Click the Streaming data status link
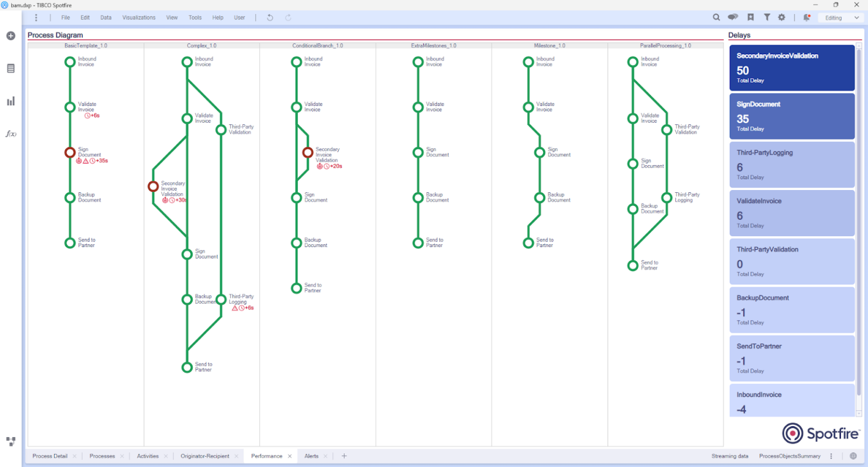Viewport: 868px width, 467px height. [730, 456]
